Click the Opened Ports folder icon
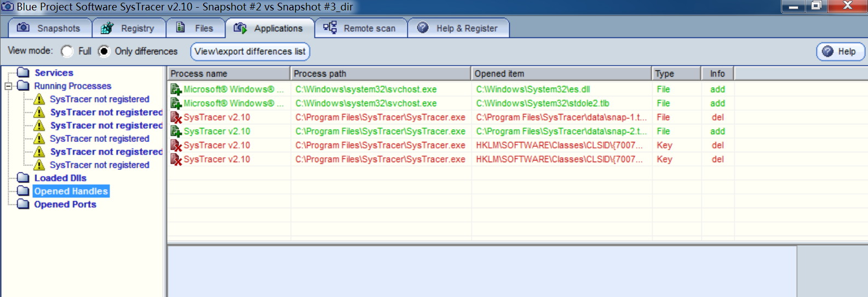The image size is (868, 297). 23,204
